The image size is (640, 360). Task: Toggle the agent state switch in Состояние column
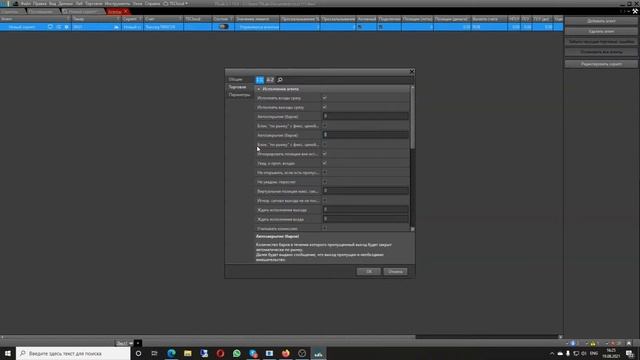pyautogui.click(x=223, y=27)
